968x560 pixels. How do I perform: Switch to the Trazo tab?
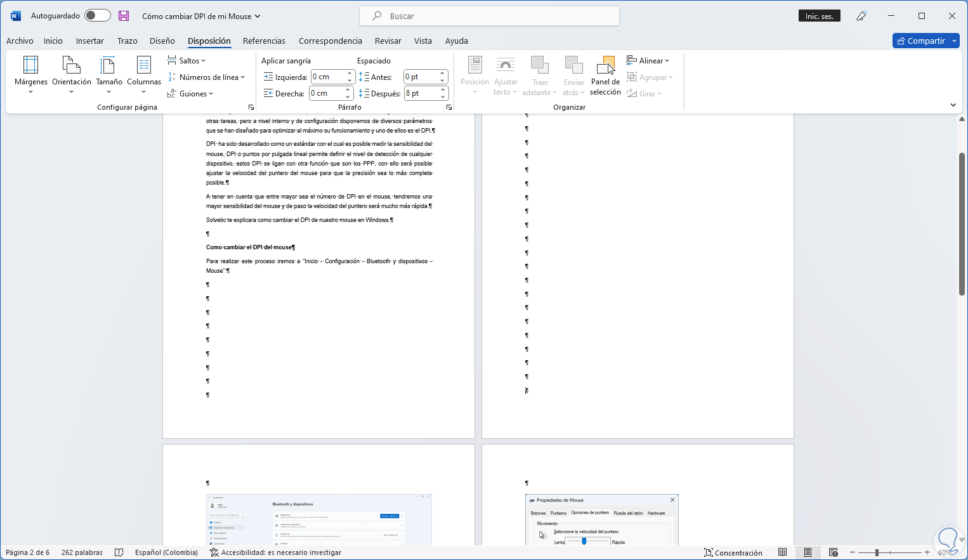128,41
